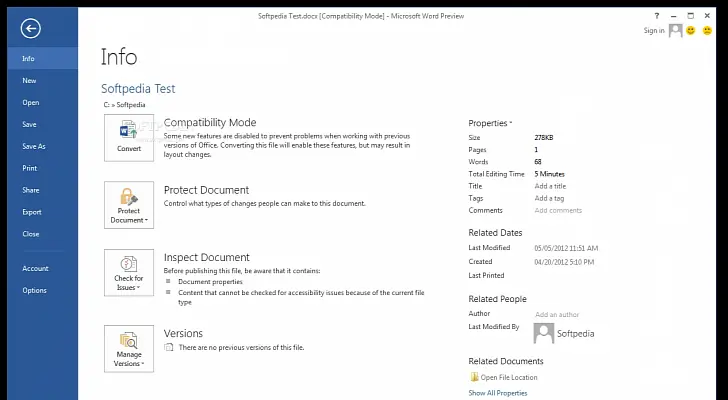
Task: Click the Last Modified date 05/05/2012 11:51 AM
Action: click(566, 248)
